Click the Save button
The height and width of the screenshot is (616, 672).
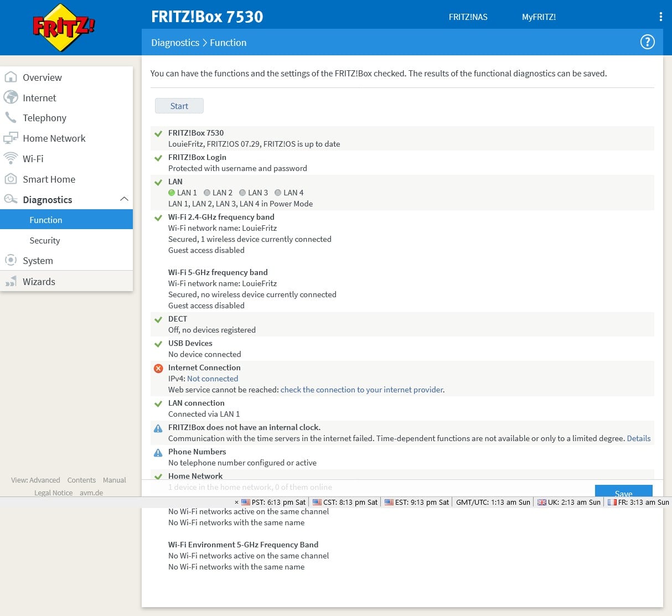tap(623, 491)
